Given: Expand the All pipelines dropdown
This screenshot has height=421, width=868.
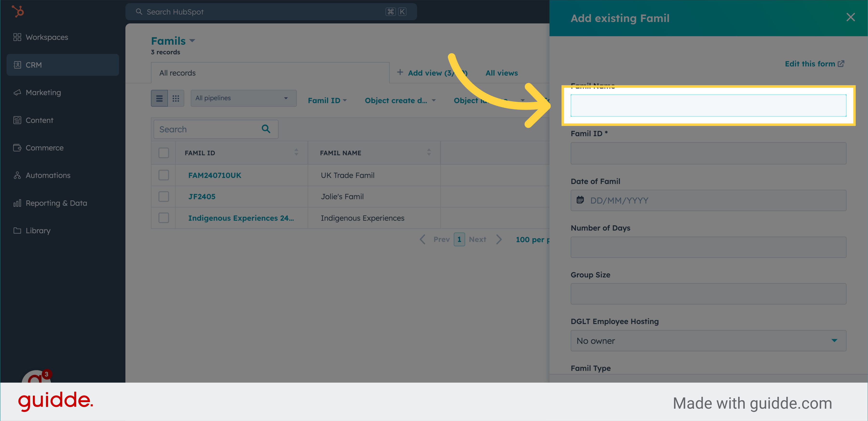Looking at the screenshot, I should (243, 98).
